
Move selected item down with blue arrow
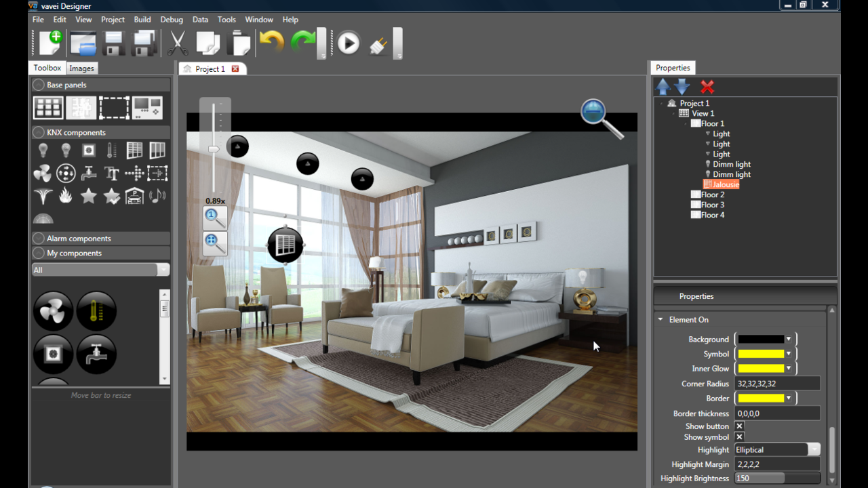[x=682, y=86]
